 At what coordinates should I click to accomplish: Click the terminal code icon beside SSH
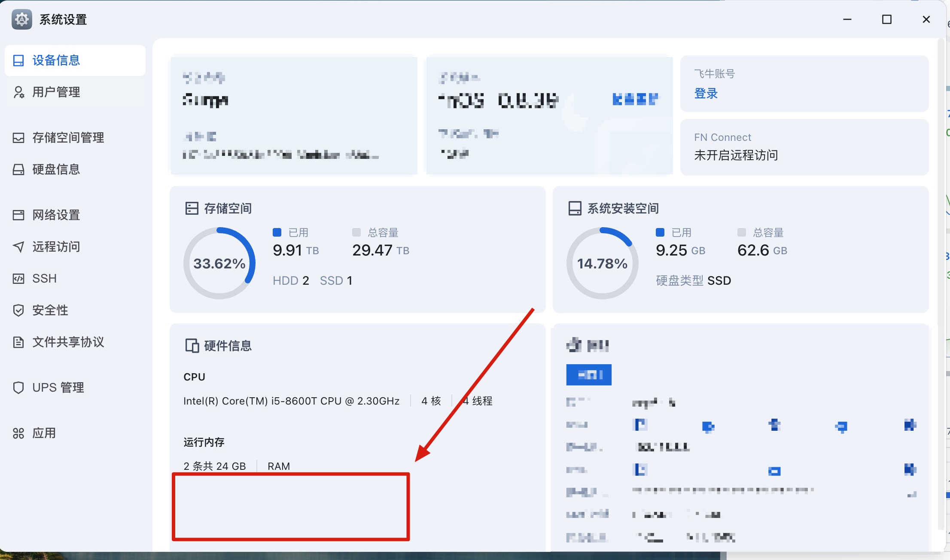(x=18, y=279)
